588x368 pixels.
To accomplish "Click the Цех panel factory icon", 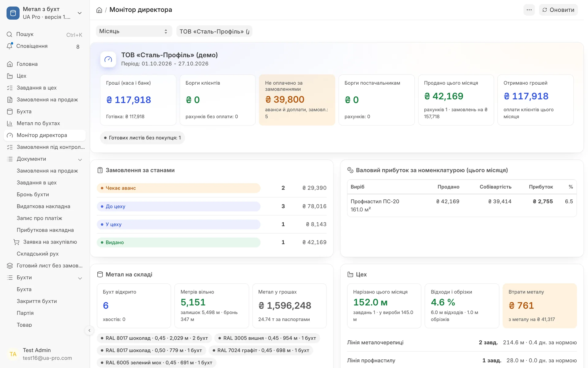I will [x=350, y=274].
